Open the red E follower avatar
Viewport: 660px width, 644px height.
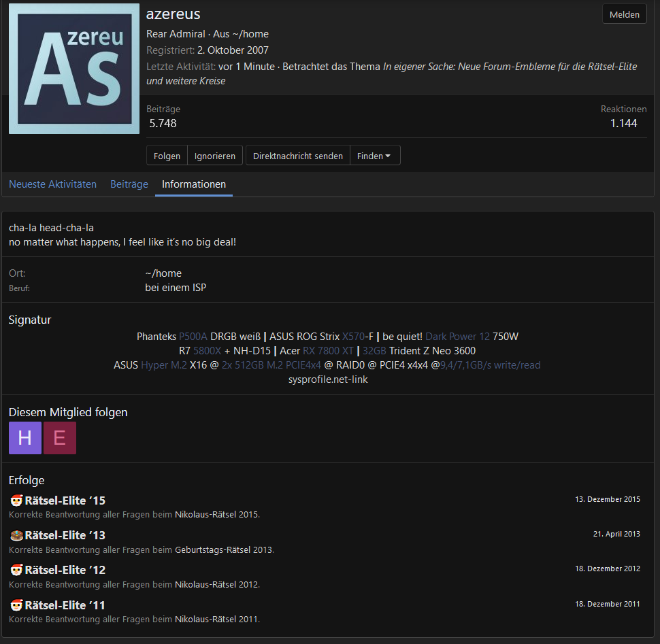[60, 438]
